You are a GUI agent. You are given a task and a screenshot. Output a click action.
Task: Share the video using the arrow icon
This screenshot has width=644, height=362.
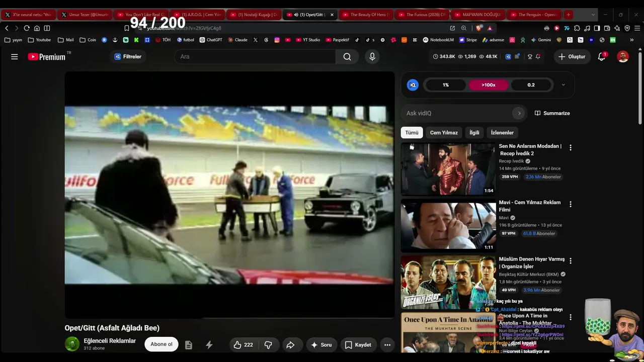[x=290, y=345]
